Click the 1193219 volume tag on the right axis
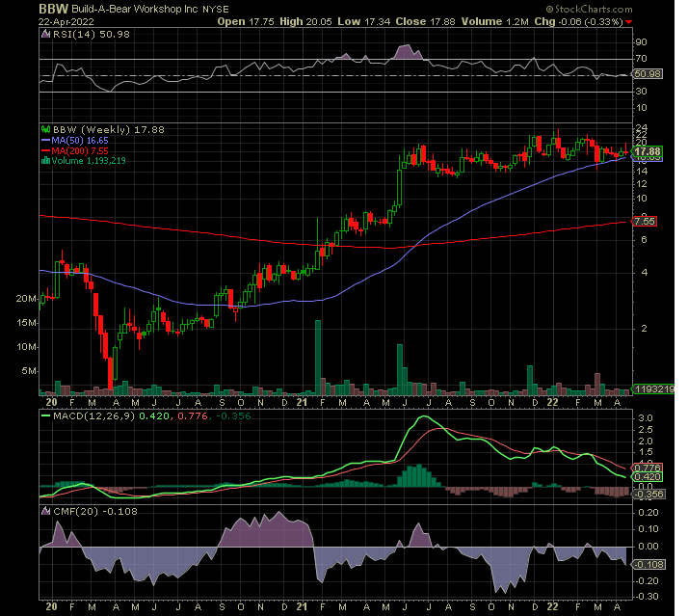The image size is (688, 616). click(653, 389)
